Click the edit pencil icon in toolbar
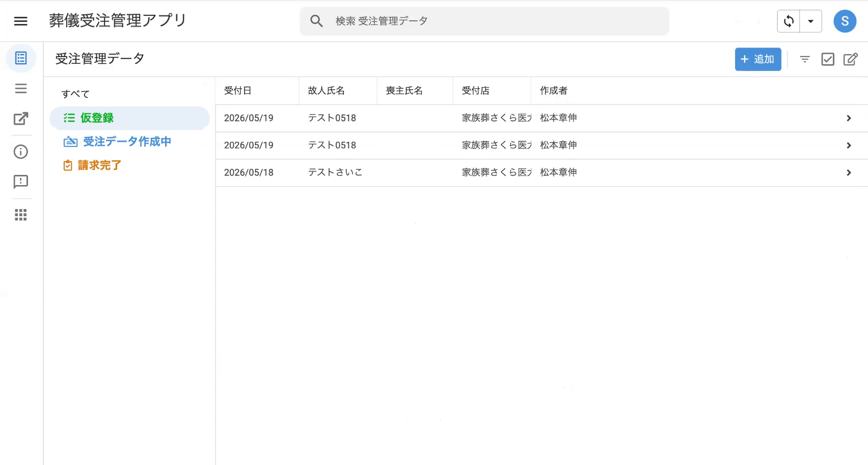This screenshot has height=465, width=868. [x=850, y=60]
